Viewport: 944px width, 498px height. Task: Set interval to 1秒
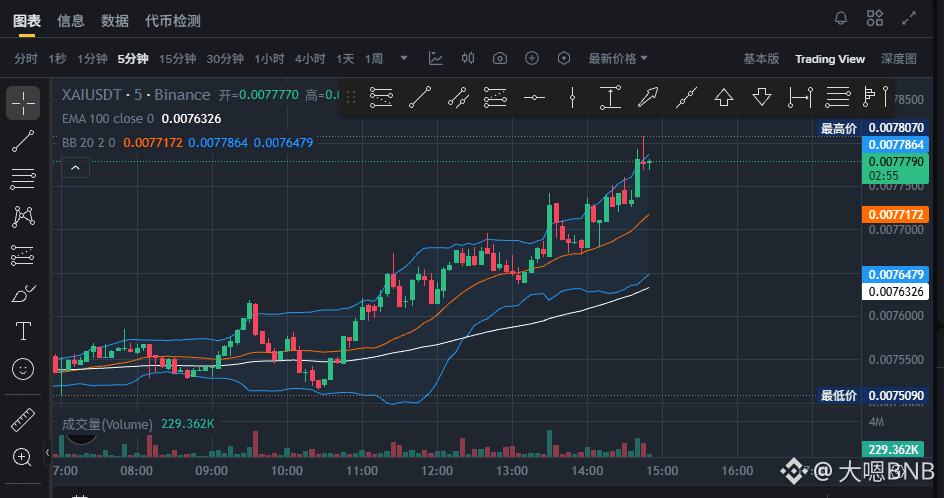click(57, 58)
